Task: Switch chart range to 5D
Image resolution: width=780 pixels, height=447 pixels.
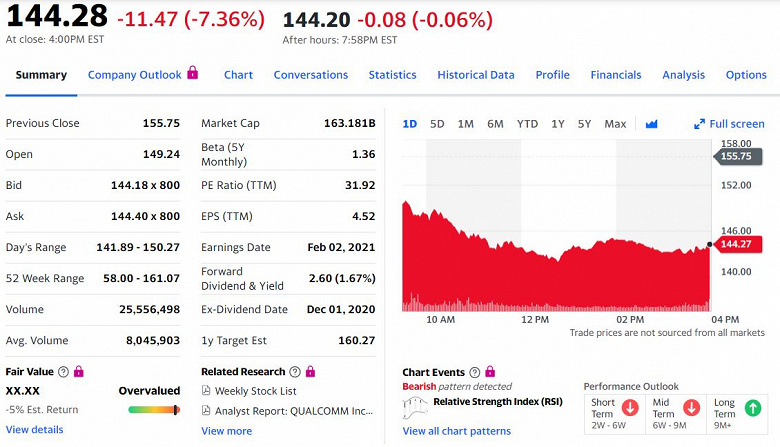Action: pyautogui.click(x=437, y=124)
